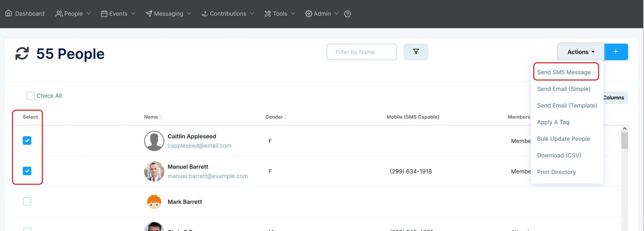Choose Send SMS Message
Screen dimensions: 644x231
tap(564, 72)
